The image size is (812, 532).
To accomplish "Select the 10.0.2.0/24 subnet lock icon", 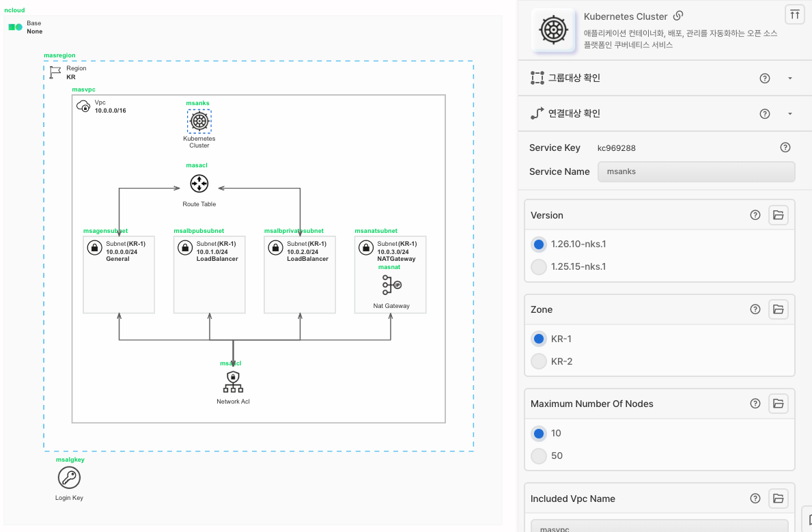I will click(275, 248).
